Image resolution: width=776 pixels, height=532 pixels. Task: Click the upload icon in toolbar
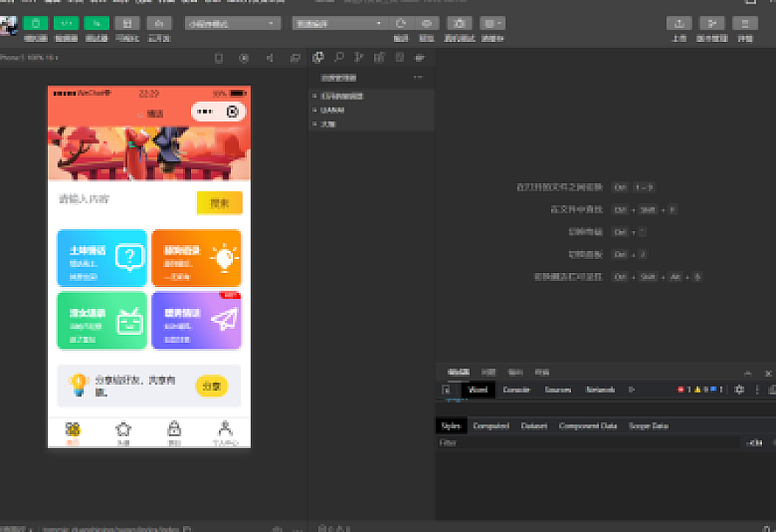(x=678, y=24)
